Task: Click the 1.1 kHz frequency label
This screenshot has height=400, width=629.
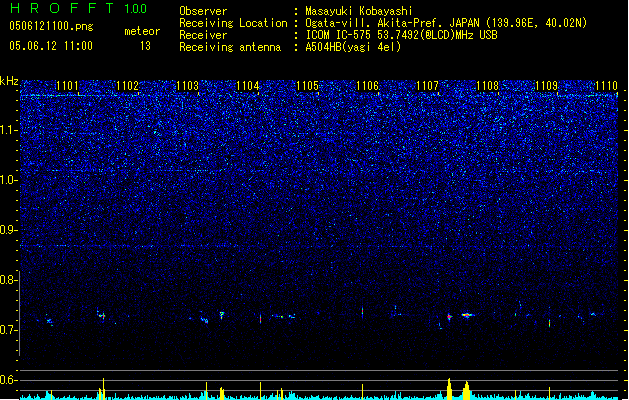Action: (x=8, y=130)
